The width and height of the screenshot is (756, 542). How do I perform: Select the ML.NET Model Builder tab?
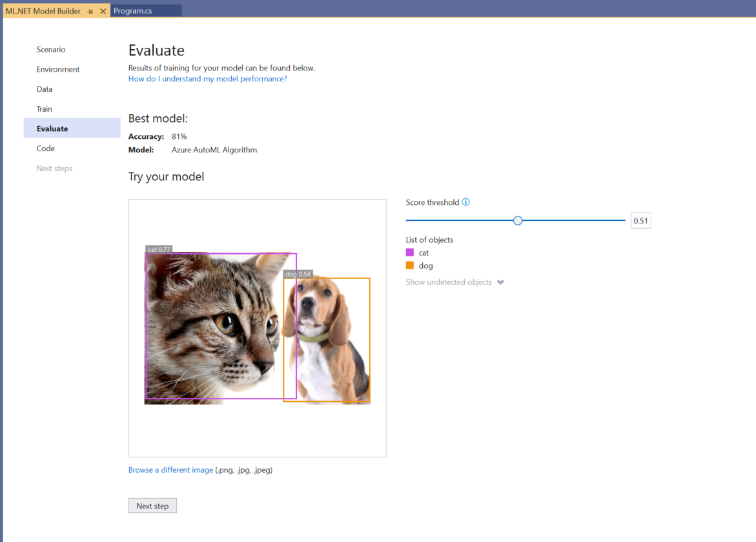point(43,11)
